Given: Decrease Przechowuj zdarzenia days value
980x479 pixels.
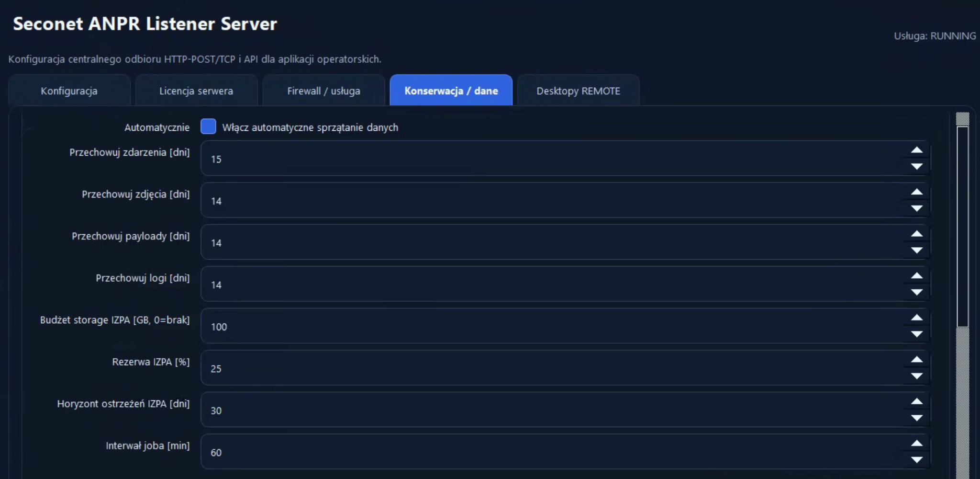Looking at the screenshot, I should pos(917,166).
